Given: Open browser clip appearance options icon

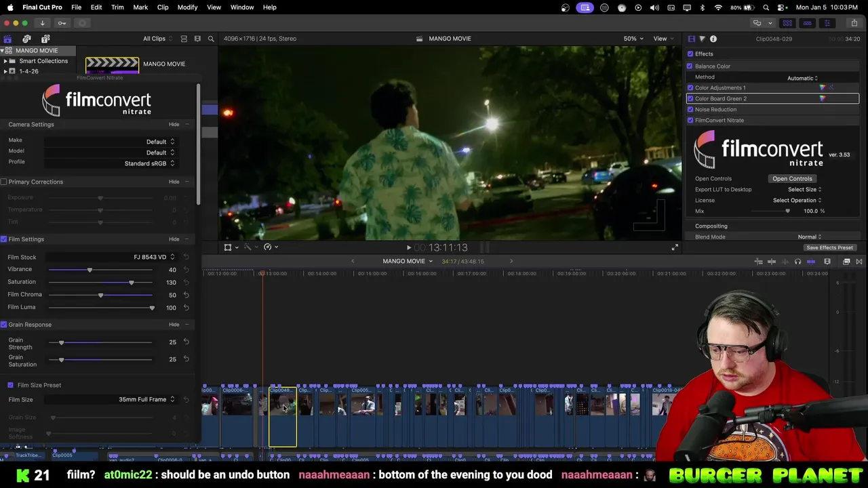Looking at the screenshot, I should click(197, 39).
